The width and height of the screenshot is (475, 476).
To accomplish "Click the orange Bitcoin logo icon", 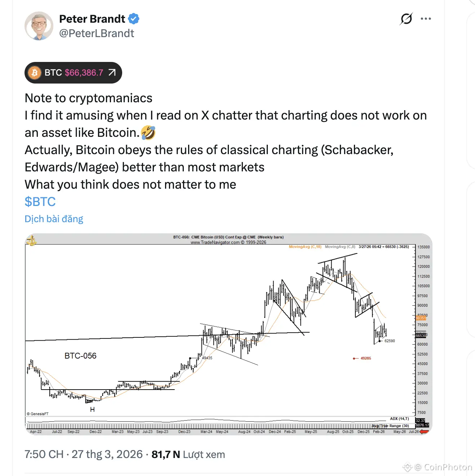I will pyautogui.click(x=35, y=73).
